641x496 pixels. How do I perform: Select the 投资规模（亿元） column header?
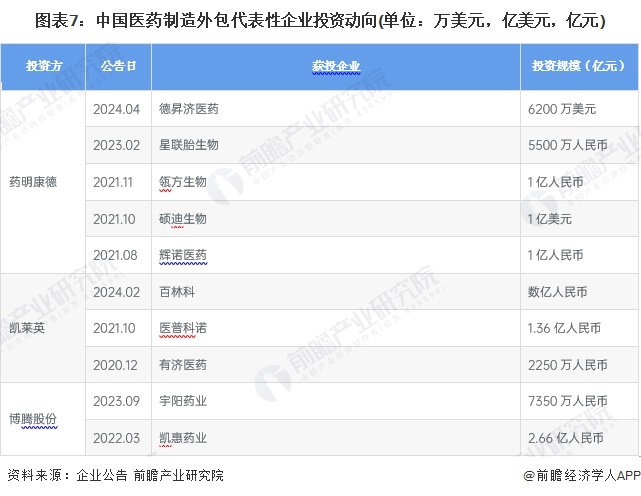[578, 66]
